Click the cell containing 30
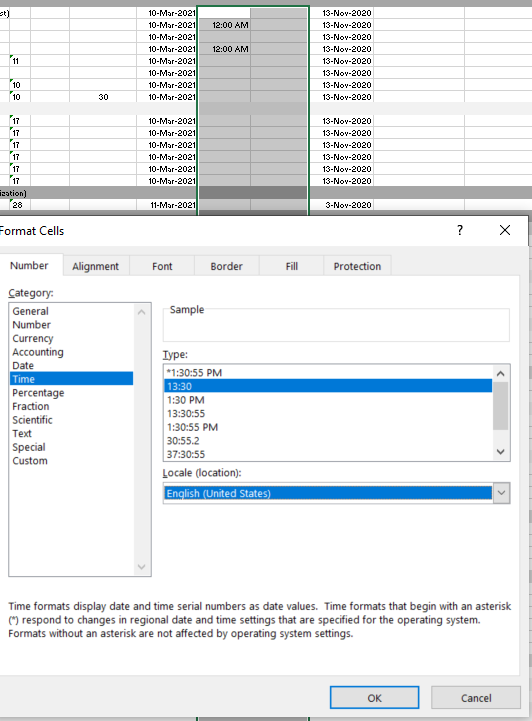The height and width of the screenshot is (721, 532). pos(103,97)
